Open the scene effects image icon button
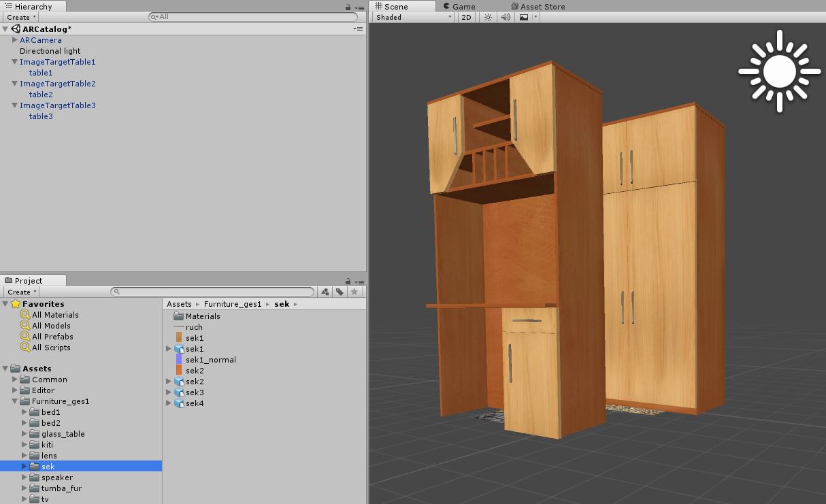826x504 pixels. 524,18
